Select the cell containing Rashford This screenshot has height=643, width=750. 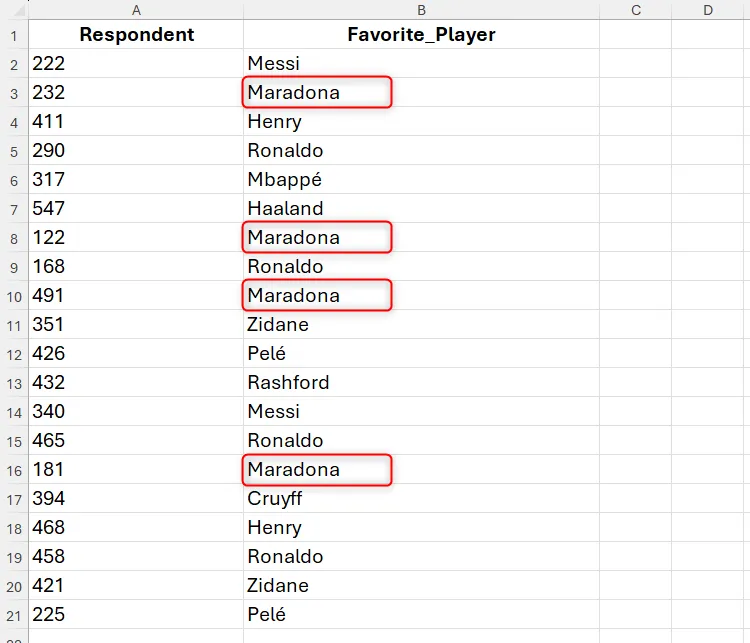point(421,383)
